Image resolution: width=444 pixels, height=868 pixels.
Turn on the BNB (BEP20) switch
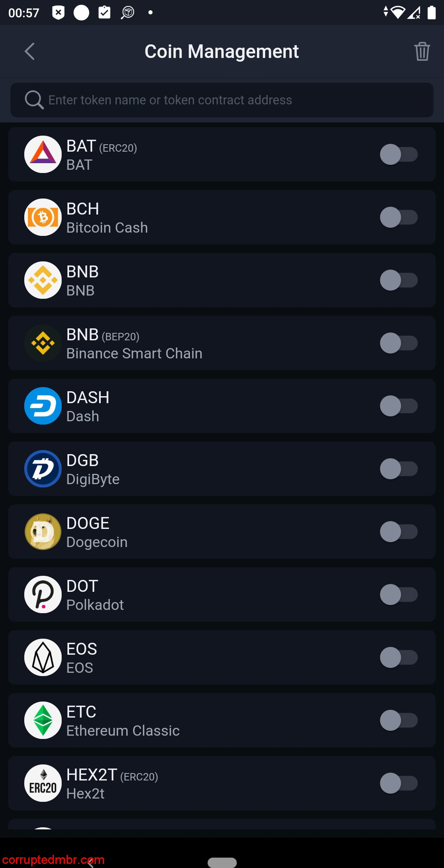pos(398,343)
